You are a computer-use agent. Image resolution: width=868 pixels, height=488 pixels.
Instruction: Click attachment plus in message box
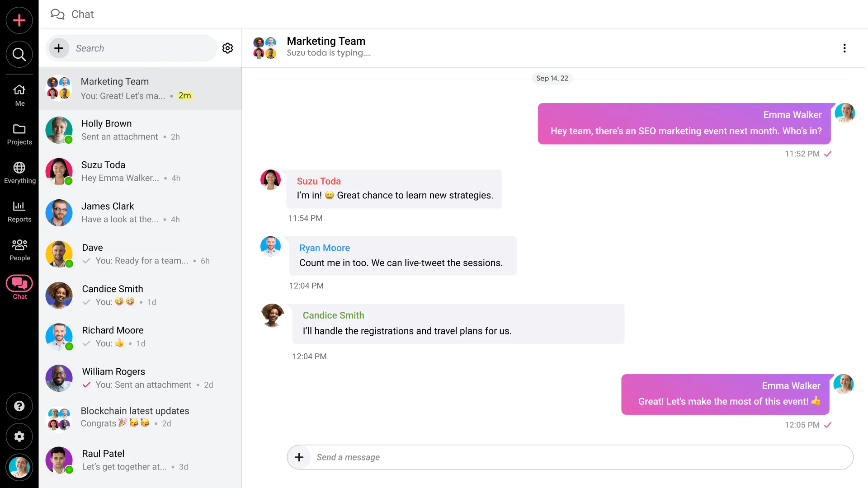tap(299, 457)
